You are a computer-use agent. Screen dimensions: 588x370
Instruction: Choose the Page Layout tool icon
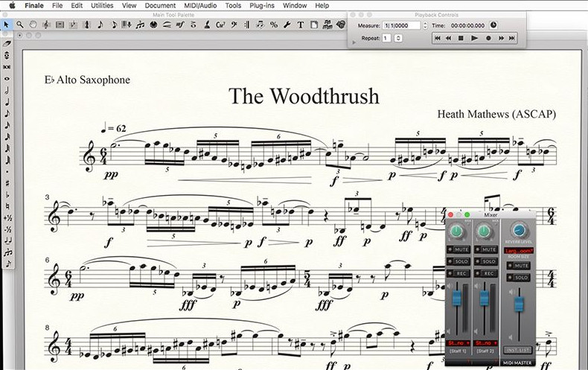314,25
